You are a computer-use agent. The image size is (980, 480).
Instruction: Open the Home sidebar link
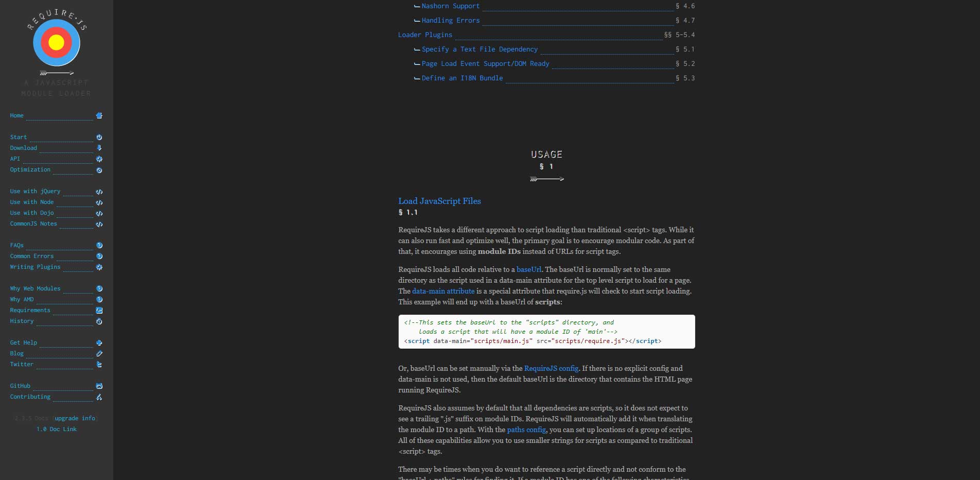(x=16, y=115)
